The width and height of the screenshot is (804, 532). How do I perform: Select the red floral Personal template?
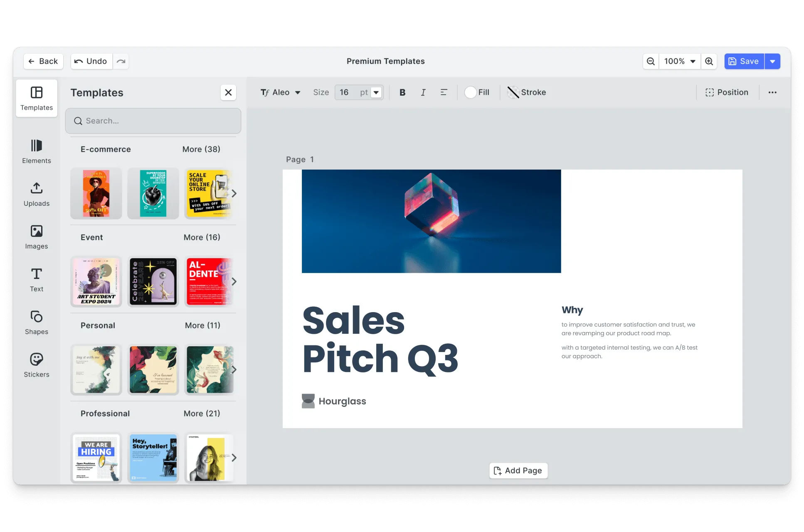click(153, 369)
